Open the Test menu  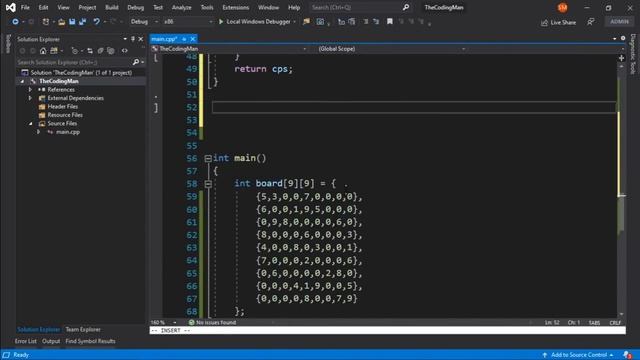click(158, 7)
